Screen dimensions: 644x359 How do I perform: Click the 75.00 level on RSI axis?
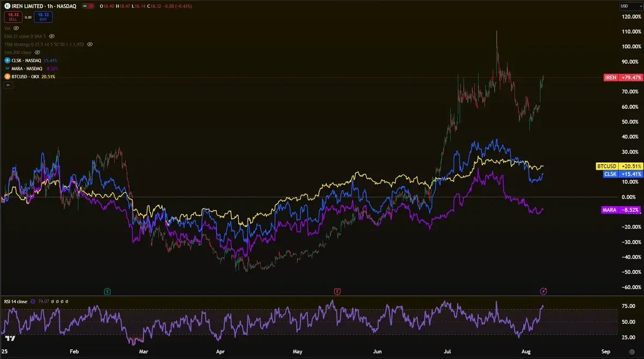click(627, 306)
